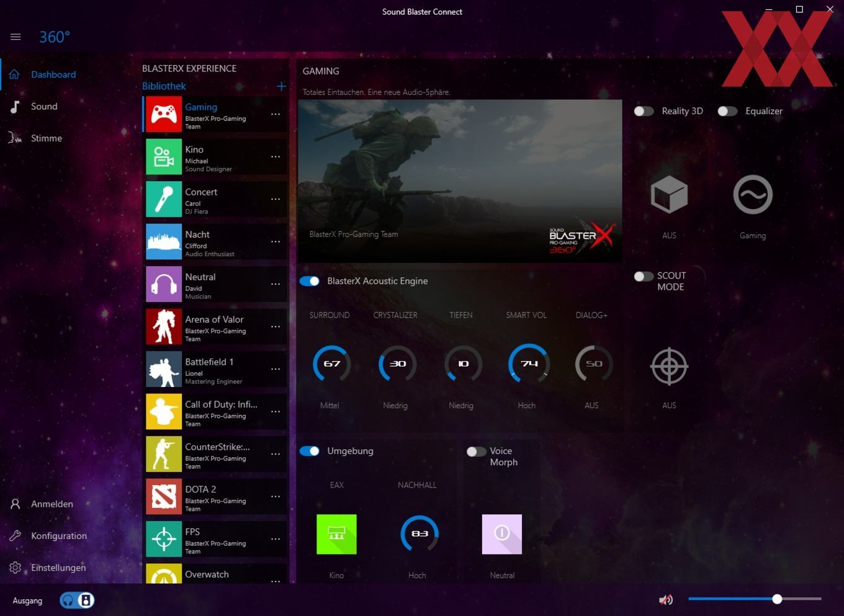
Task: Click the Bibliothek library link
Action: [x=164, y=86]
